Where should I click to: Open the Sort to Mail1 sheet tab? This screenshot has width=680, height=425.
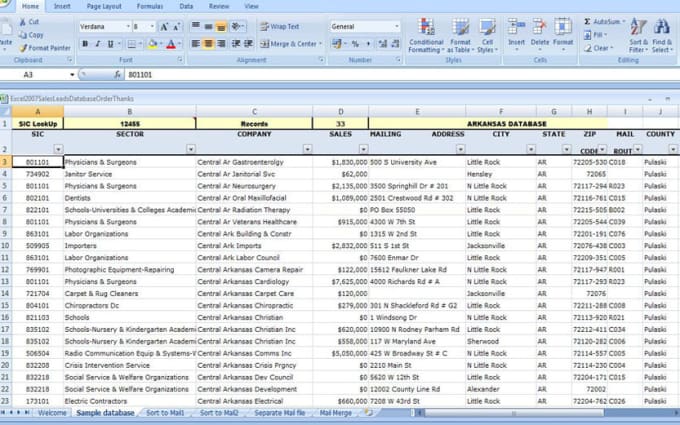[165, 413]
